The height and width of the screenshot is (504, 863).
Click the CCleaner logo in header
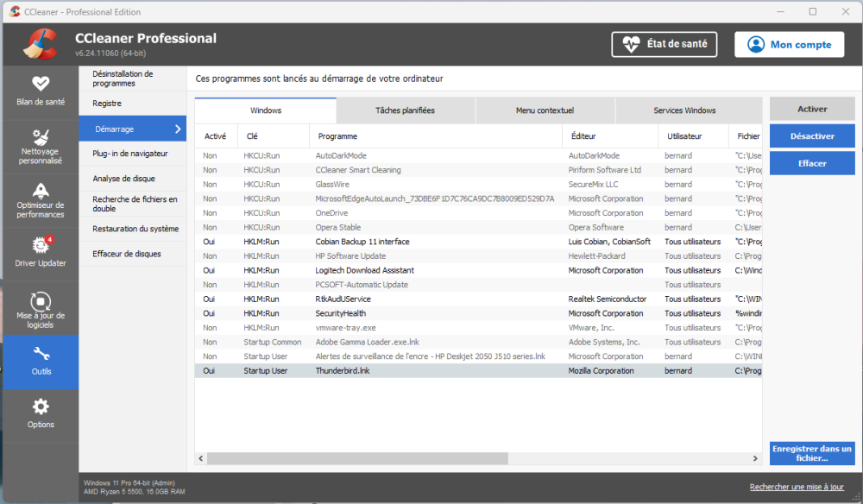coord(40,45)
